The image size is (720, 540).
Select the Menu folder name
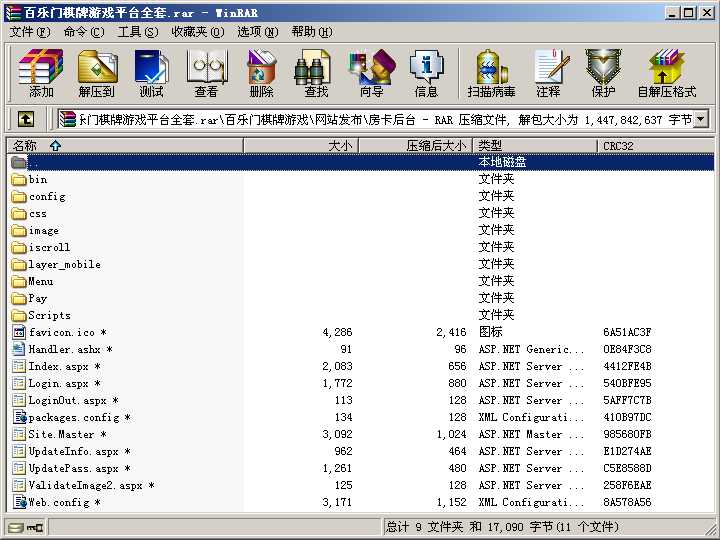pyautogui.click(x=40, y=281)
